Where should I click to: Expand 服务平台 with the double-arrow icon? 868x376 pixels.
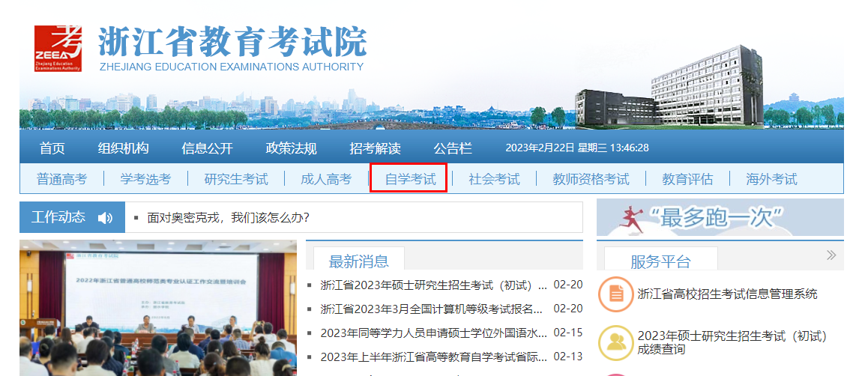(831, 255)
